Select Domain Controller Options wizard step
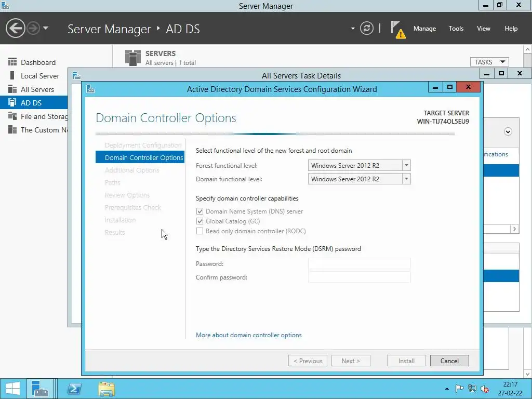This screenshot has width=532, height=399. pos(140,157)
